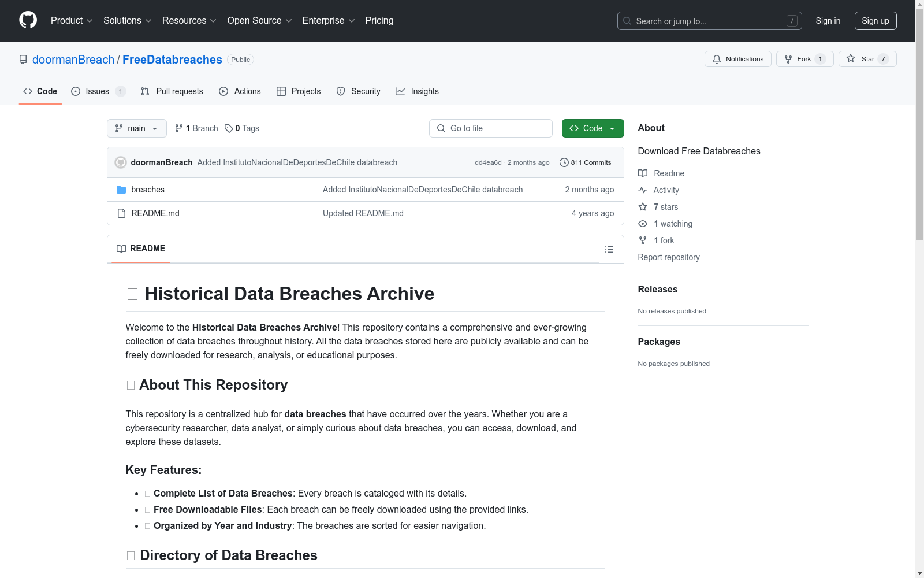924x578 pixels.
Task: Open the FreeDatabreaches repository link
Action: pos(172,60)
